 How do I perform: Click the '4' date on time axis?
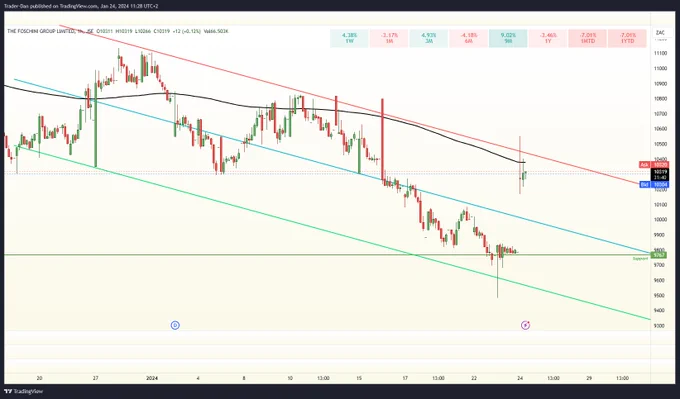(198, 378)
